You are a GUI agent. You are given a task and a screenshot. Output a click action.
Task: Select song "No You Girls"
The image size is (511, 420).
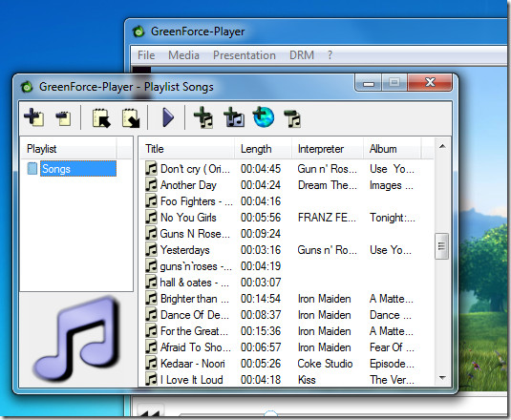188,218
